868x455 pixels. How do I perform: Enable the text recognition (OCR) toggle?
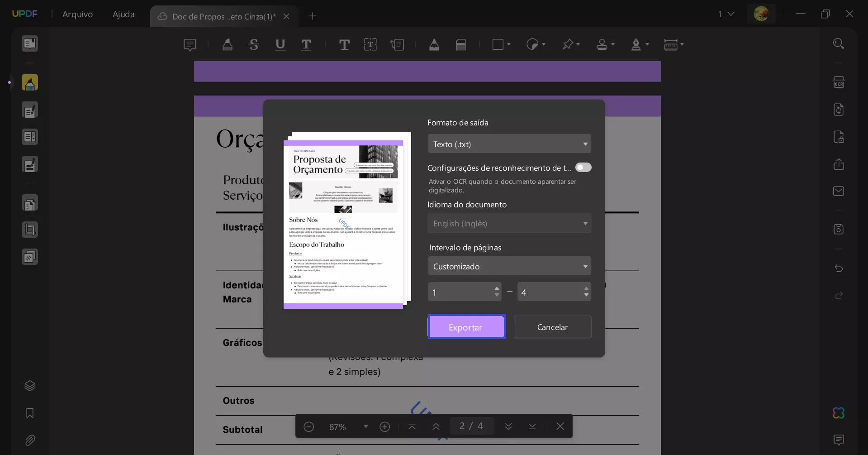coord(583,167)
